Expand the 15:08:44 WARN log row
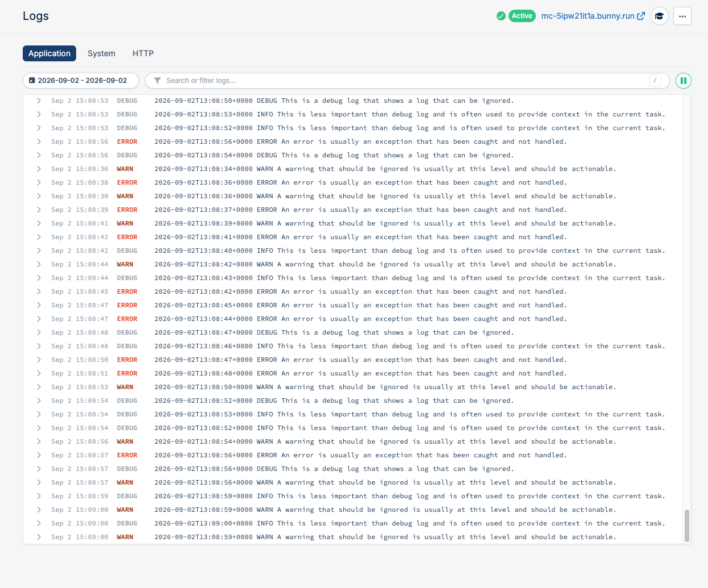Viewport: 708px width, 588px height. (39, 264)
